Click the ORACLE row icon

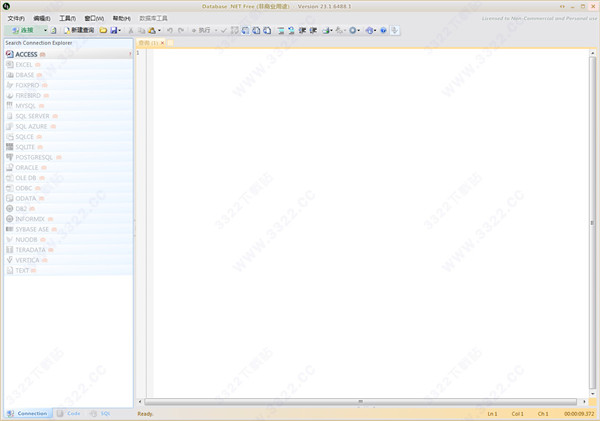10,168
